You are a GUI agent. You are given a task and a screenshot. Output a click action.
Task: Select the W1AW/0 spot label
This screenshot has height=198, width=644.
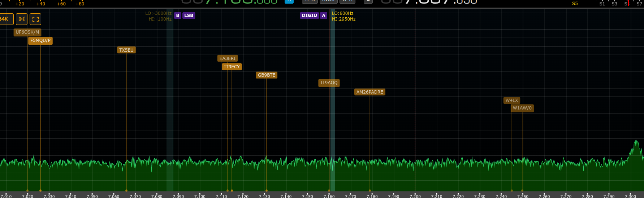click(522, 108)
